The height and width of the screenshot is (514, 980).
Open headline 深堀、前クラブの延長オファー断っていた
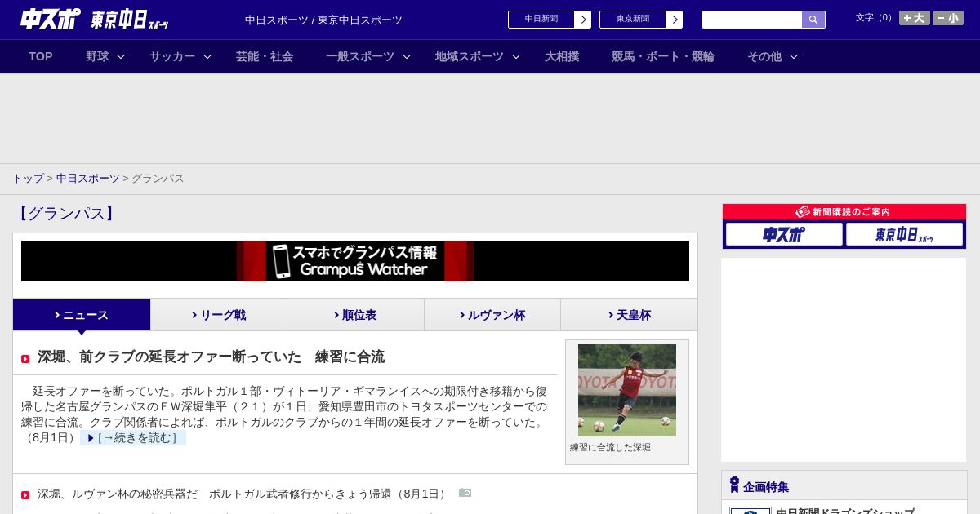(211, 357)
